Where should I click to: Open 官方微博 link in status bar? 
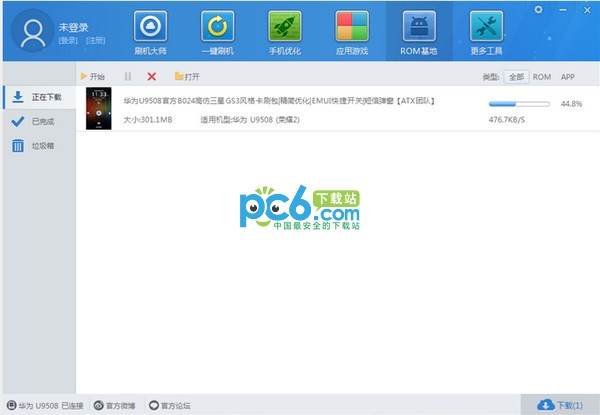coord(115,405)
